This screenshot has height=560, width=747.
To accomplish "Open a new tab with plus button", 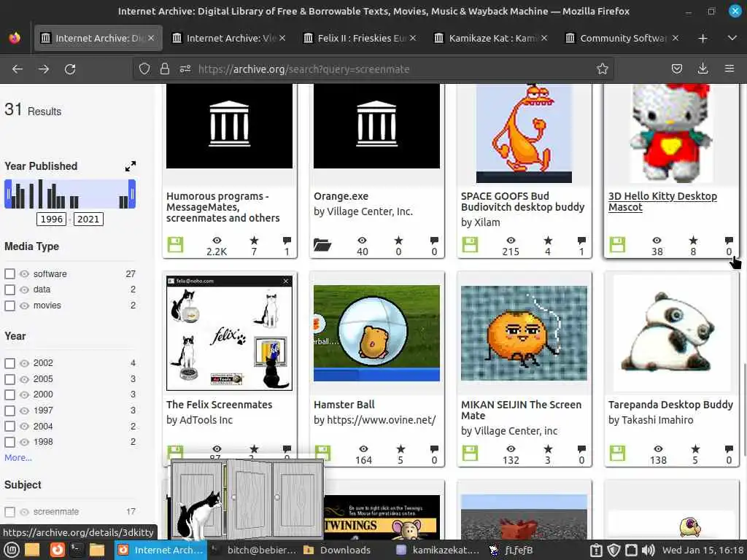I will tap(703, 38).
